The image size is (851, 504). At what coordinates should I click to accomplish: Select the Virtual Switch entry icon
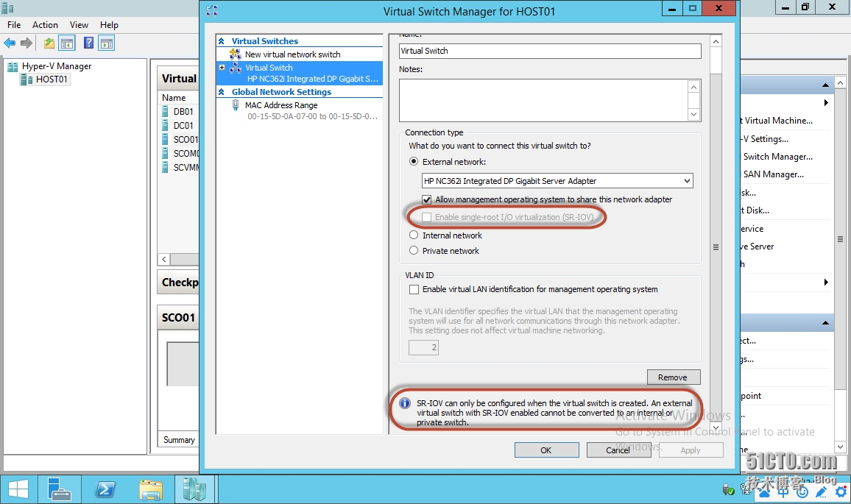click(x=236, y=68)
